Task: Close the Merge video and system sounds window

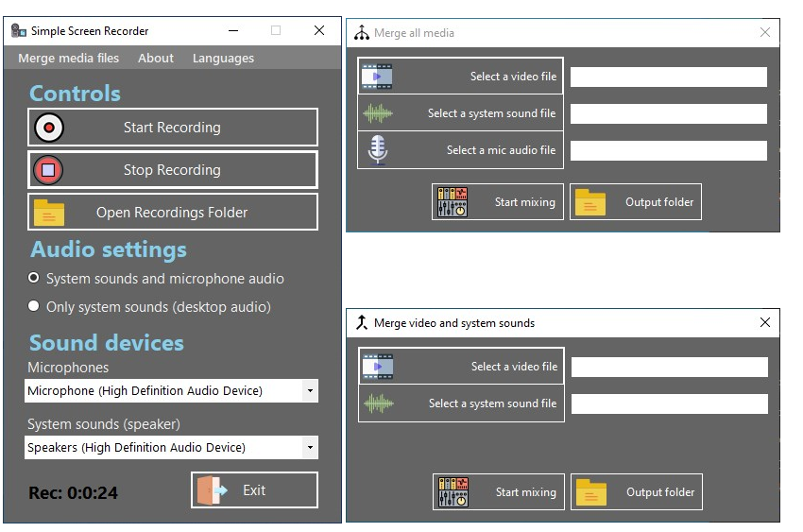Action: pyautogui.click(x=765, y=322)
